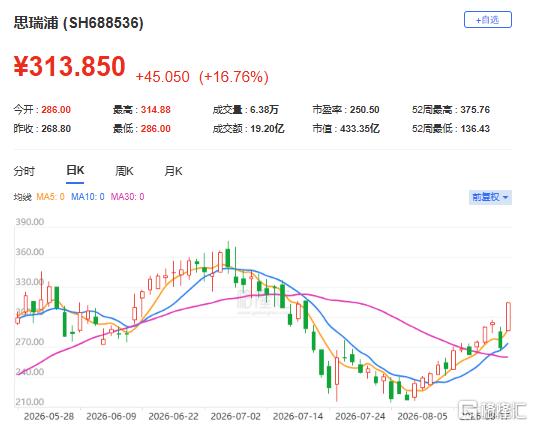The image size is (533, 427).
Task: Select the 日K tab
Action: coord(75,171)
